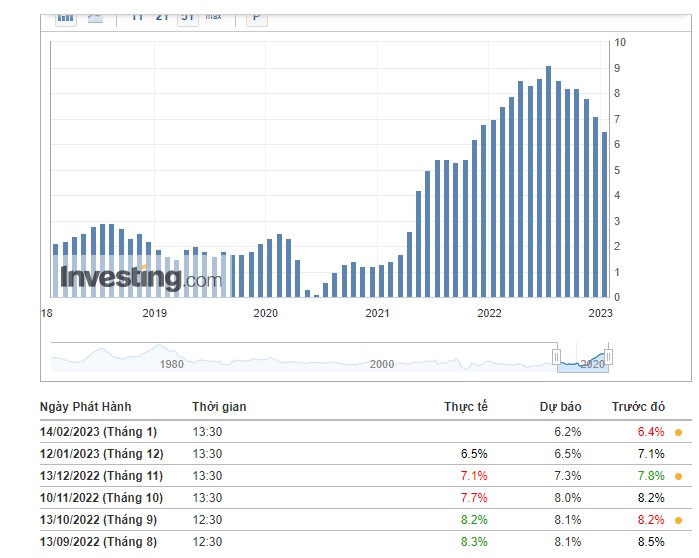Switch to the bar chart view icon
699x558 pixels.
(66, 19)
